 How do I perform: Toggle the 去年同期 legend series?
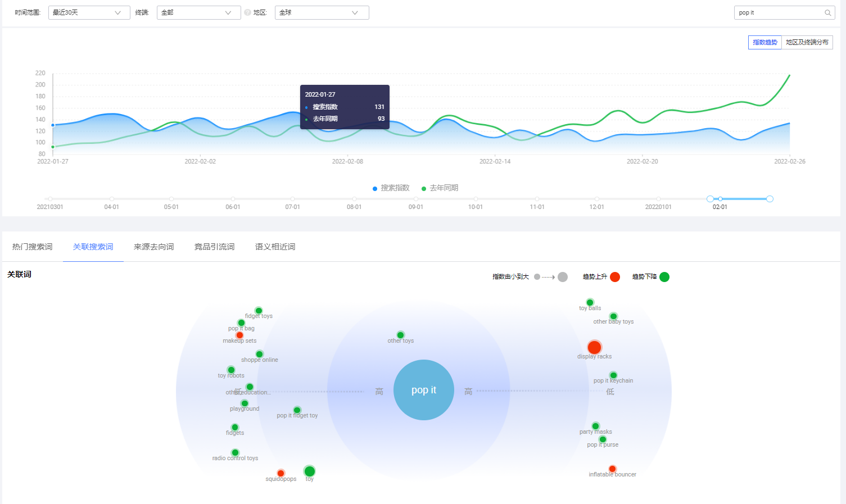click(440, 188)
